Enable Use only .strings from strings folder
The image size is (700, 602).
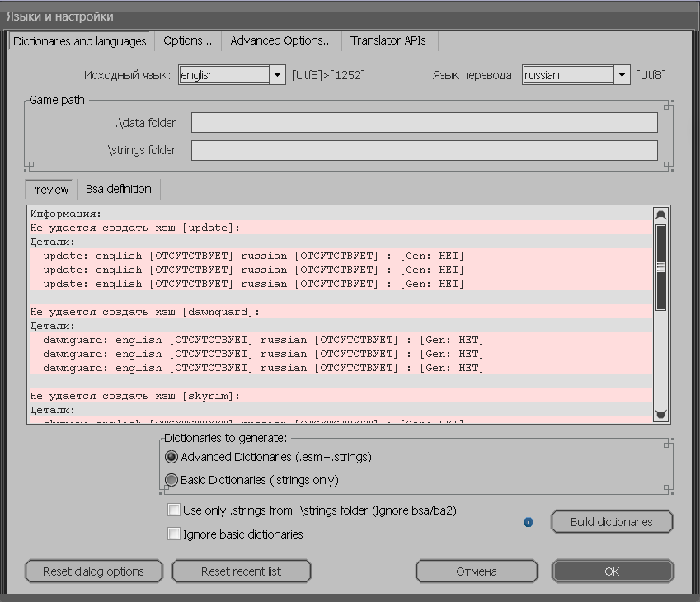[174, 510]
